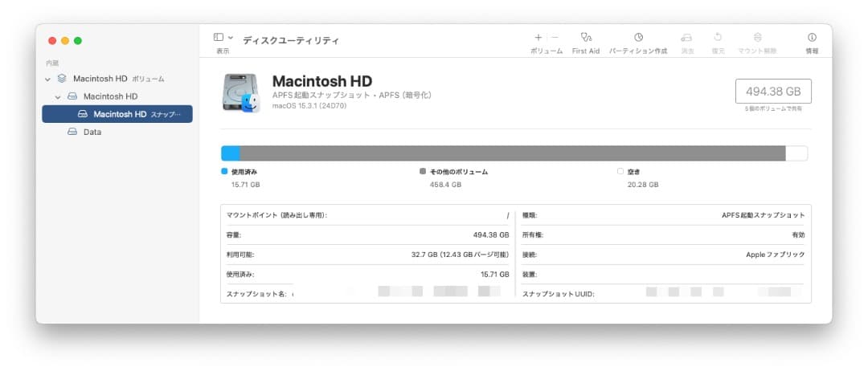Click the white 空き legend swatch
The image size is (868, 371).
pos(620,171)
